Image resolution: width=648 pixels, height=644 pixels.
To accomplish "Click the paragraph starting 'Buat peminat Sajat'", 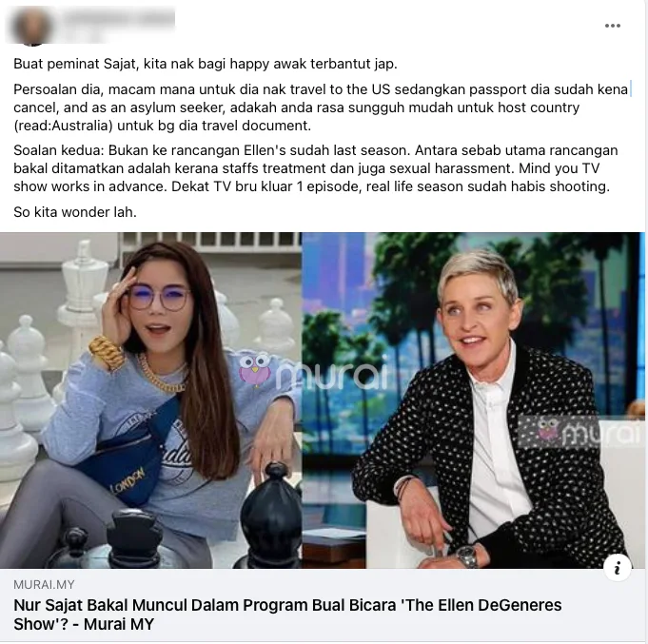I will (x=206, y=64).
